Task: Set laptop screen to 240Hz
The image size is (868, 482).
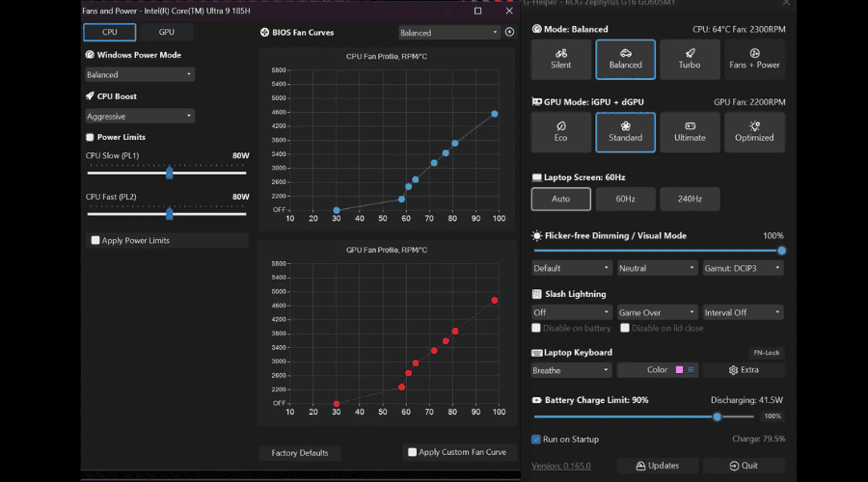Action: pyautogui.click(x=690, y=199)
